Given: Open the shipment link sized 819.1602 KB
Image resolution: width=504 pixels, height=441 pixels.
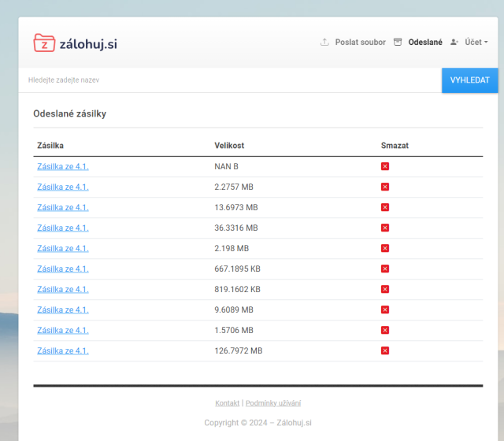Looking at the screenshot, I should (63, 289).
